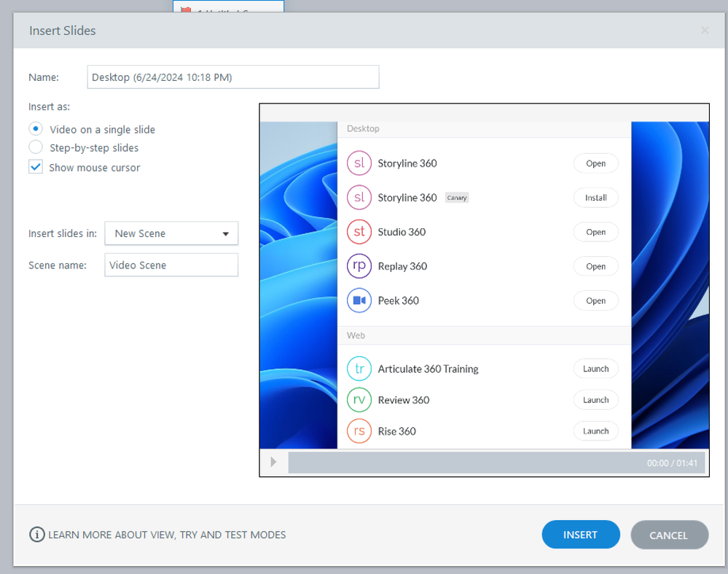The width and height of the screenshot is (728, 574).
Task: Click the Storyline 360 icon in preview
Action: pyautogui.click(x=359, y=163)
